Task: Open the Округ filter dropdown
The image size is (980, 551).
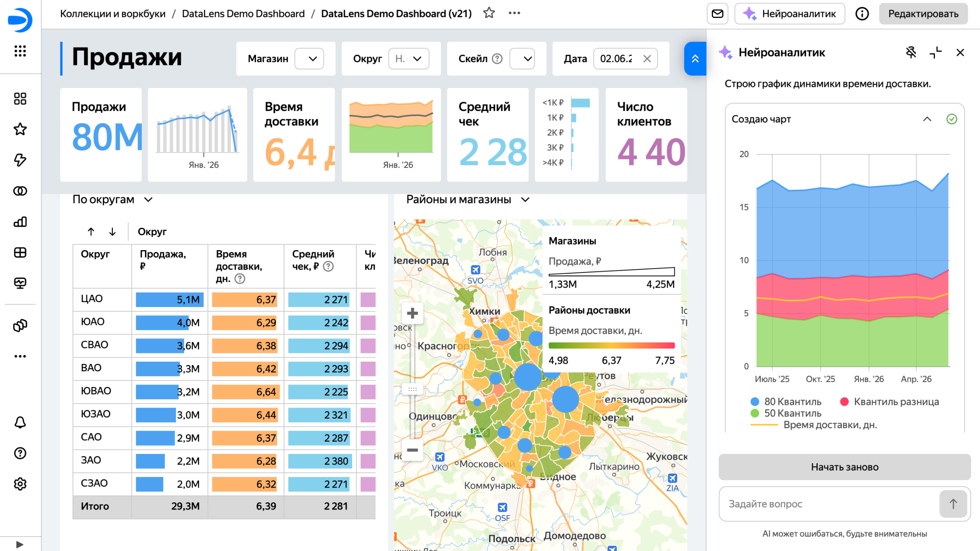Action: (409, 59)
